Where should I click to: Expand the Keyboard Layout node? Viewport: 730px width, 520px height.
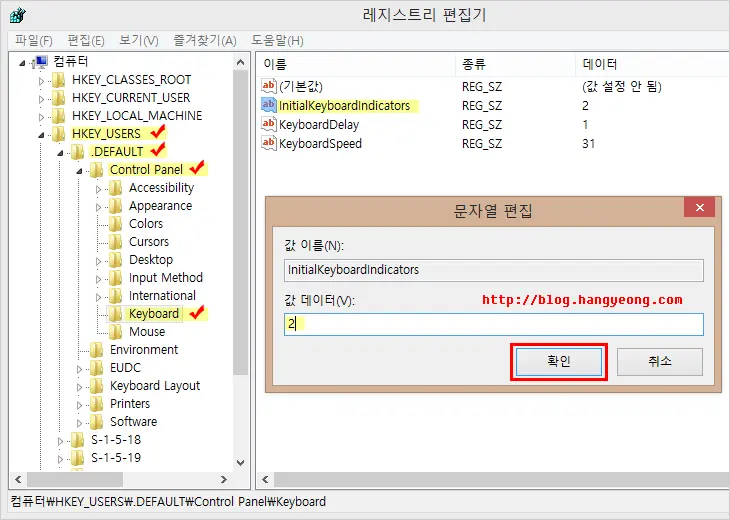click(x=79, y=387)
